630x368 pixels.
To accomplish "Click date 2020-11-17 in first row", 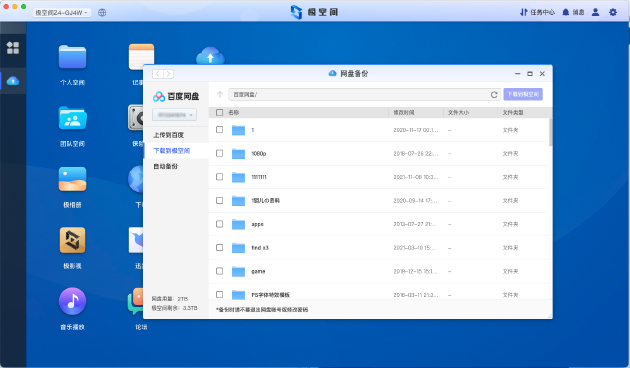I will coord(415,130).
